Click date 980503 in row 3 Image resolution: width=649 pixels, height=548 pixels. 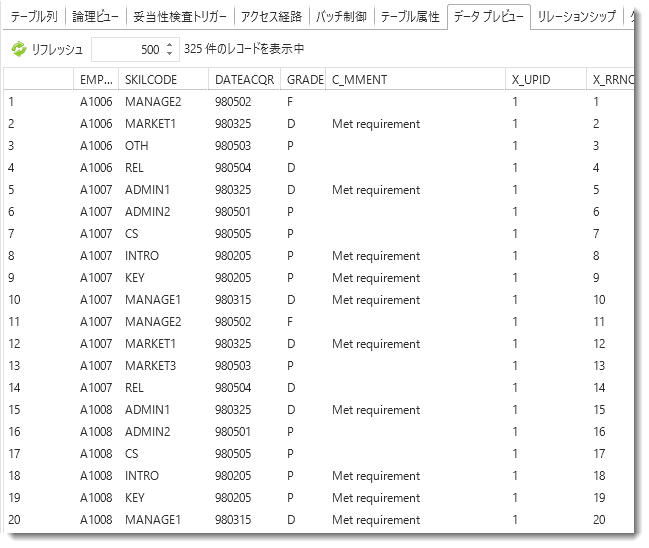tap(233, 146)
